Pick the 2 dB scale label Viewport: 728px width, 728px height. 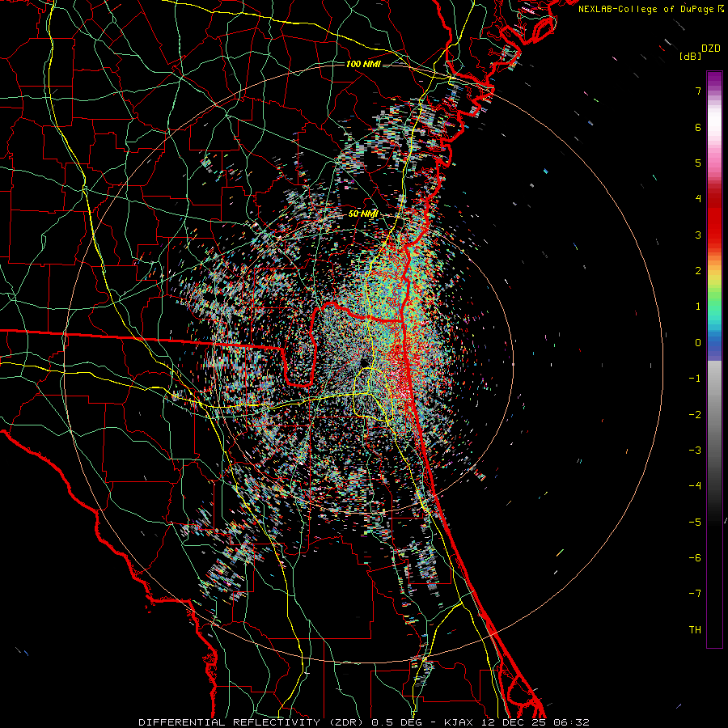pos(698,271)
